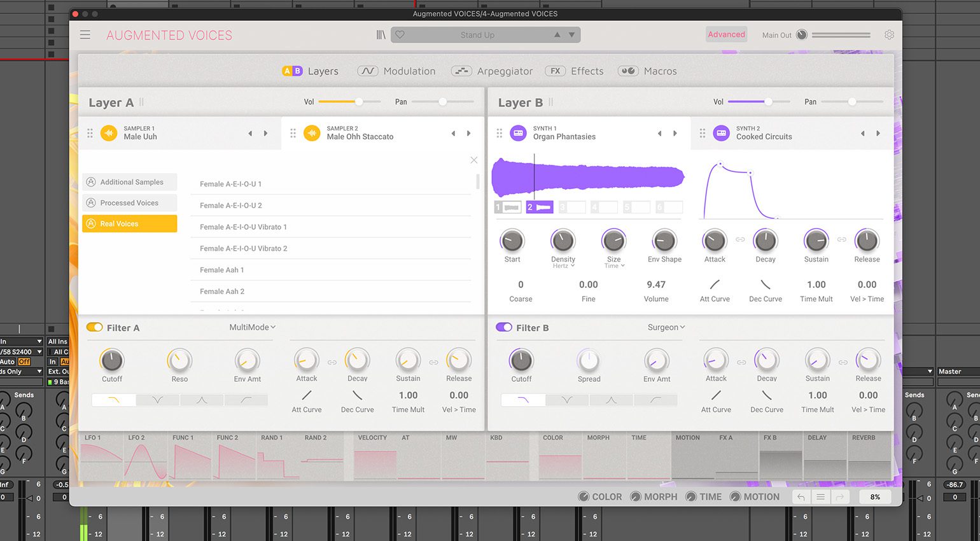The height and width of the screenshot is (541, 980).
Task: Toggle link between Layer B Sustain and Release
Action: click(841, 239)
